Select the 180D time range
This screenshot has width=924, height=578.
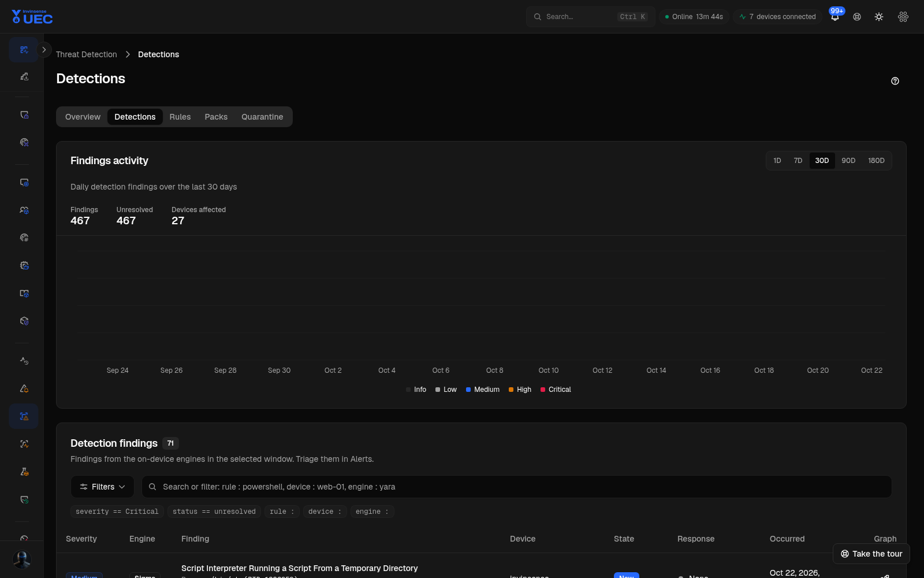pos(876,161)
